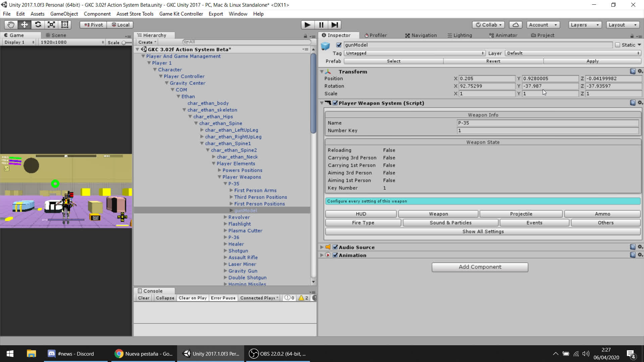The image size is (644, 362).
Task: Select the Rotate tool icon
Action: [38, 25]
